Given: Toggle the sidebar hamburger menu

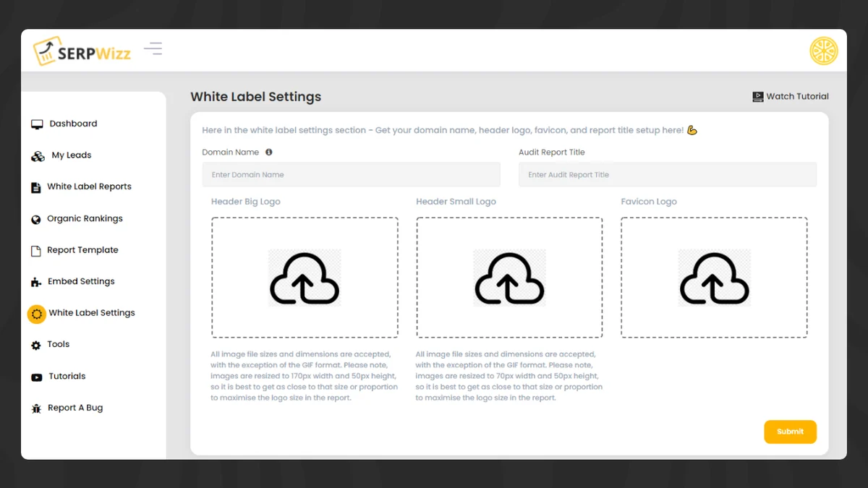Looking at the screenshot, I should [153, 49].
